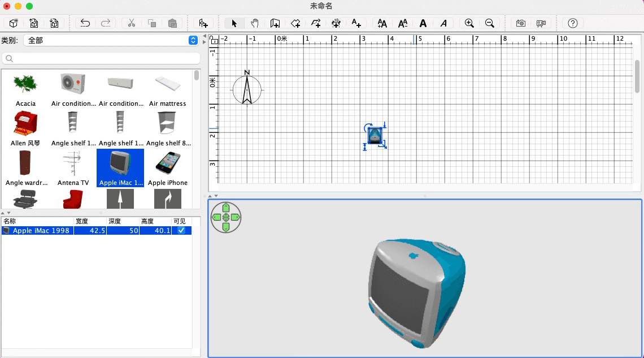
Task: Select the Create rooms tool
Action: coord(295,23)
